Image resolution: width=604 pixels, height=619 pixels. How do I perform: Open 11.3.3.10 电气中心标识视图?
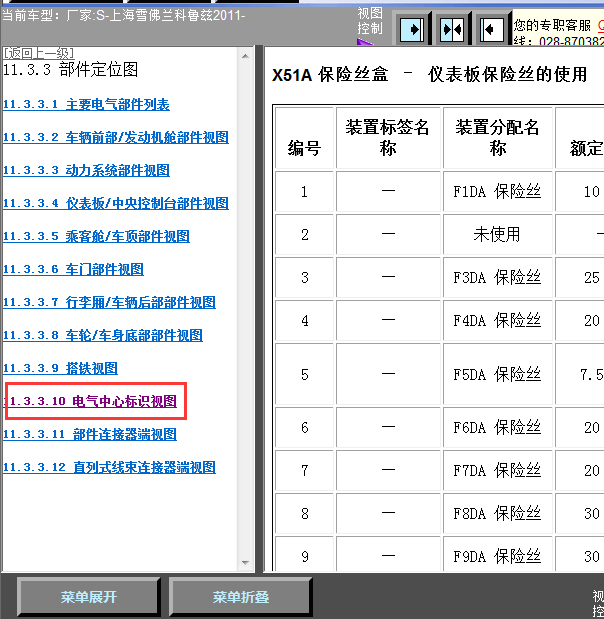point(90,401)
